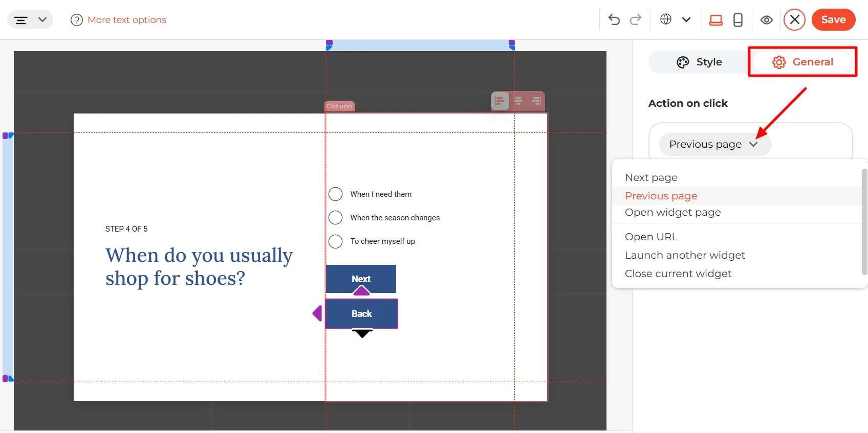
Task: Click the Save button
Action: pyautogui.click(x=833, y=19)
